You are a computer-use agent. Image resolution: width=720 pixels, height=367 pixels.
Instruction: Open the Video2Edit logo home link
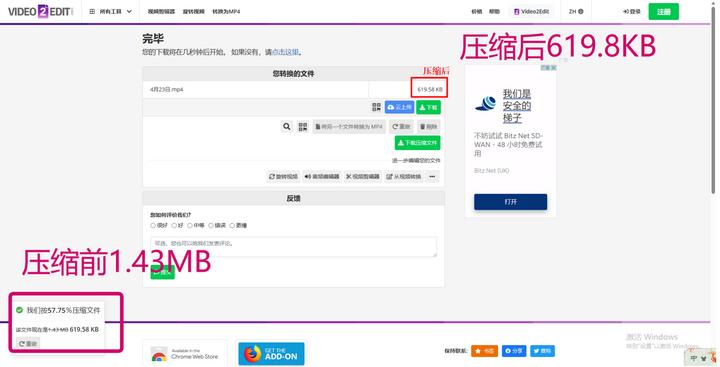40,11
